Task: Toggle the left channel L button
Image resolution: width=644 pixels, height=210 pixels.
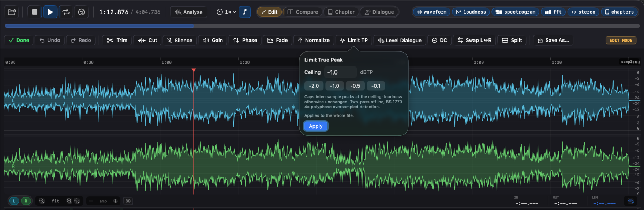Action: pyautogui.click(x=14, y=201)
